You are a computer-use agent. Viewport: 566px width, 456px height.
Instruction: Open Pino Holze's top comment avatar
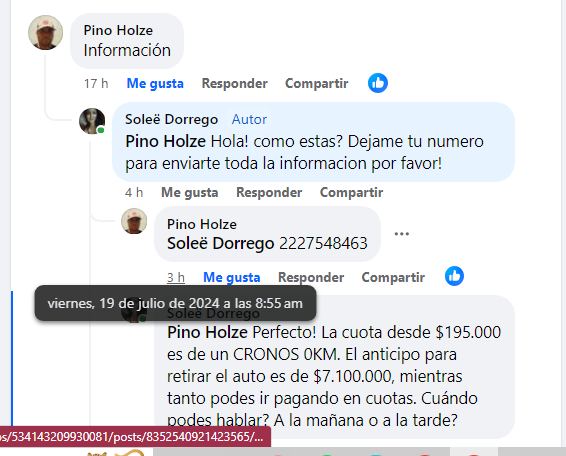[45, 32]
